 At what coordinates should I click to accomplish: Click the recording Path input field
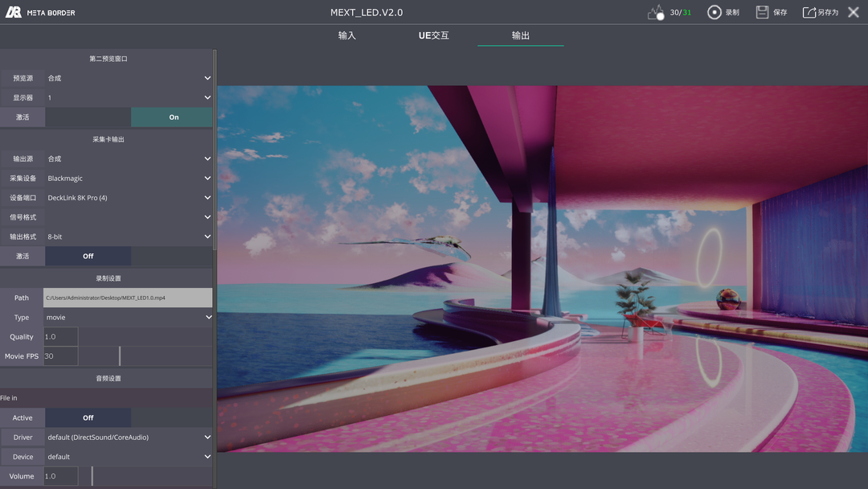pos(128,298)
